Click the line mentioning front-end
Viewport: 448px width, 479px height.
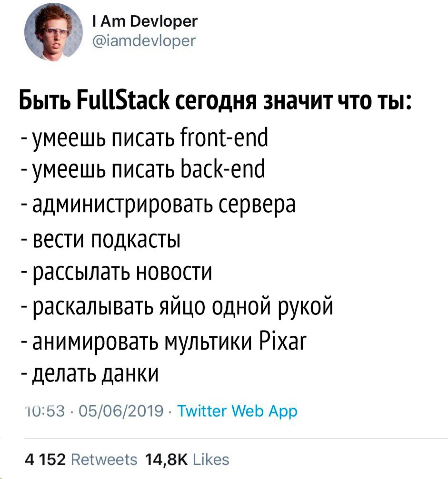tap(148, 139)
